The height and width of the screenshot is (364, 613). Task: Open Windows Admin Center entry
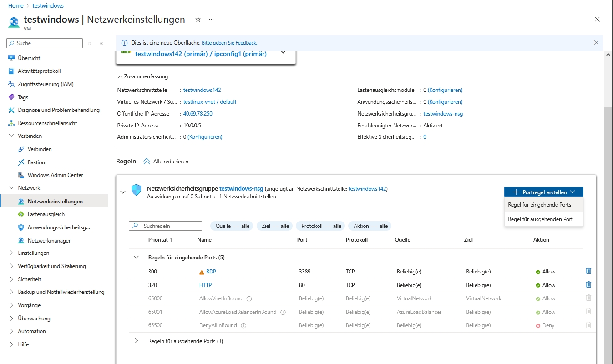[55, 175]
